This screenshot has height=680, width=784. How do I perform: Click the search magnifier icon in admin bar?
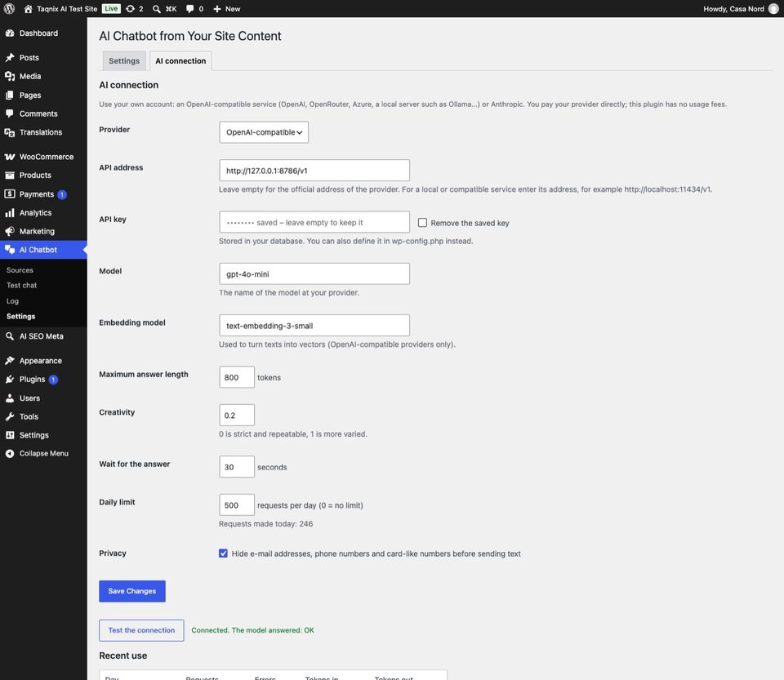pos(157,9)
